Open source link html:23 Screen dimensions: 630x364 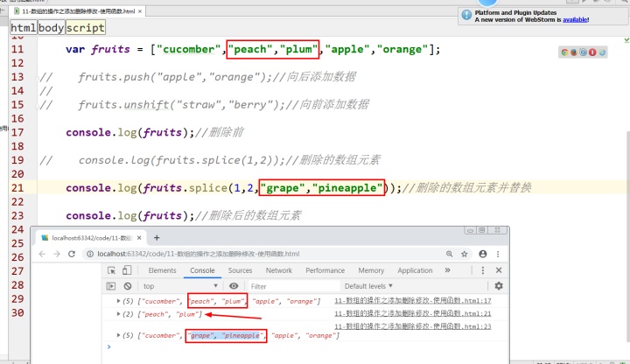tap(413, 326)
